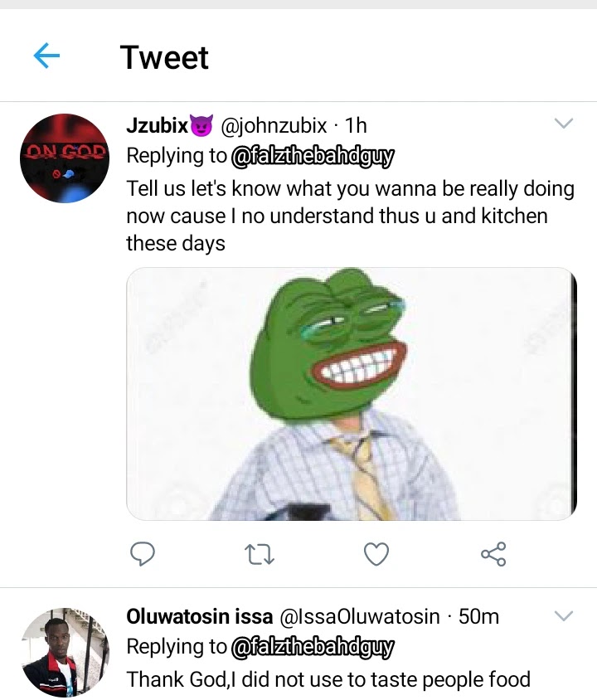Screen dimensions: 597x700
Task: Open the Pepe frog meme image
Action: [351, 394]
